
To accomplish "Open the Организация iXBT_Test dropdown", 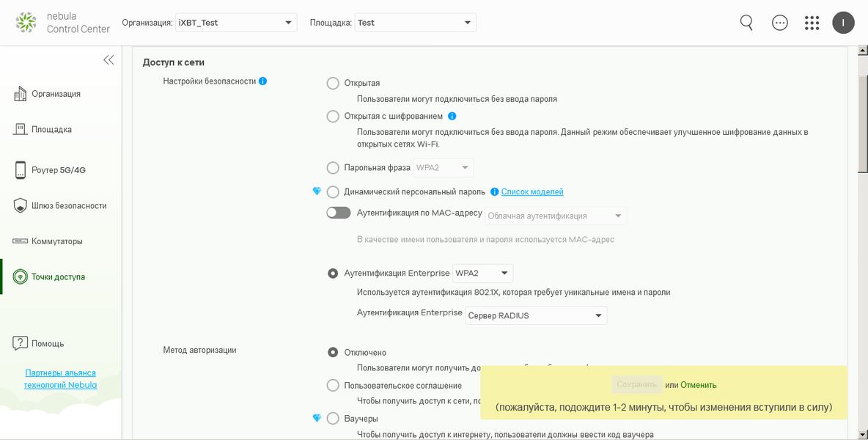I will coord(236,23).
